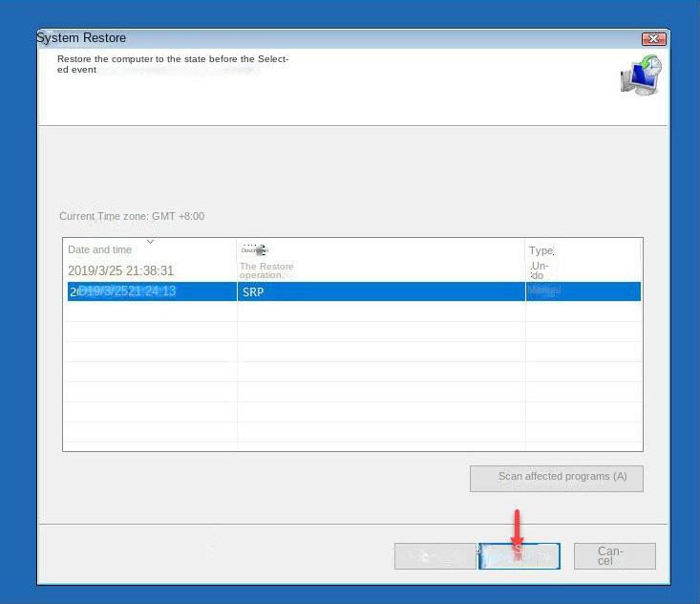
Task: Click the Current Time zone GMT +8:00 label
Action: click(132, 216)
